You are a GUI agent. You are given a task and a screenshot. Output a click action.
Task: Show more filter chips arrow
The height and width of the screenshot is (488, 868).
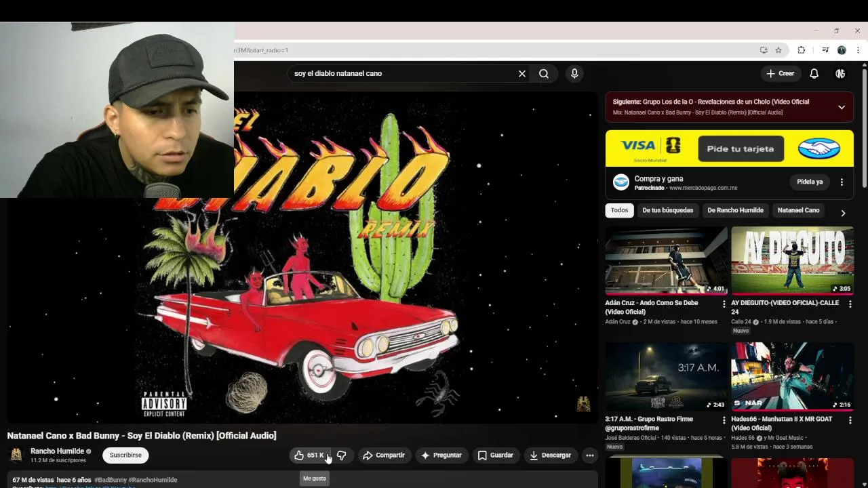[843, 213]
